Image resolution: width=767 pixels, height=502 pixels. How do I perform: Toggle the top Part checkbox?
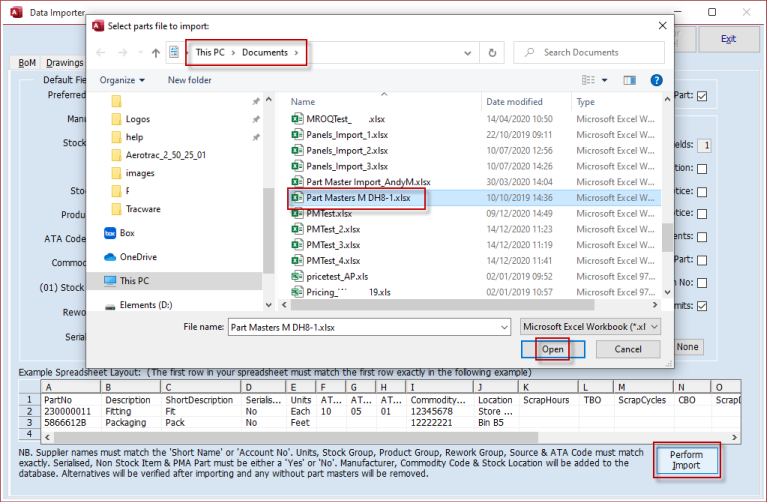pyautogui.click(x=702, y=96)
